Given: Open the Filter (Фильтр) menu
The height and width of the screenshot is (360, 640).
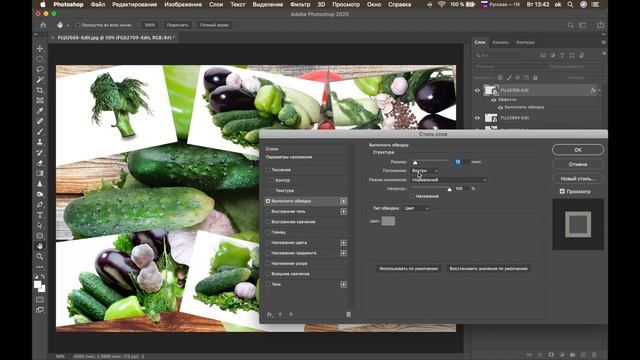Looking at the screenshot, I should pyautogui.click(x=300, y=4).
